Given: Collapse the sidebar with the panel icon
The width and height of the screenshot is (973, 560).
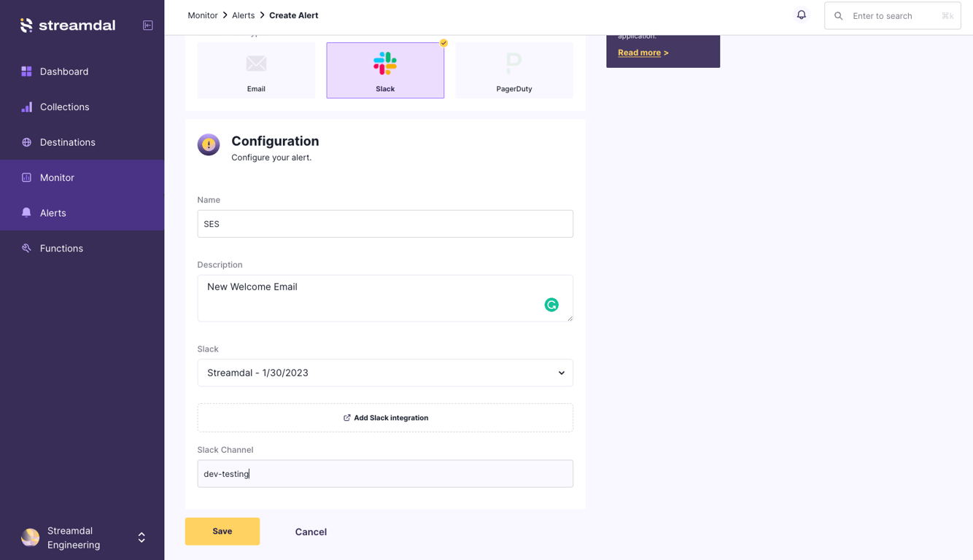Looking at the screenshot, I should click(x=147, y=26).
